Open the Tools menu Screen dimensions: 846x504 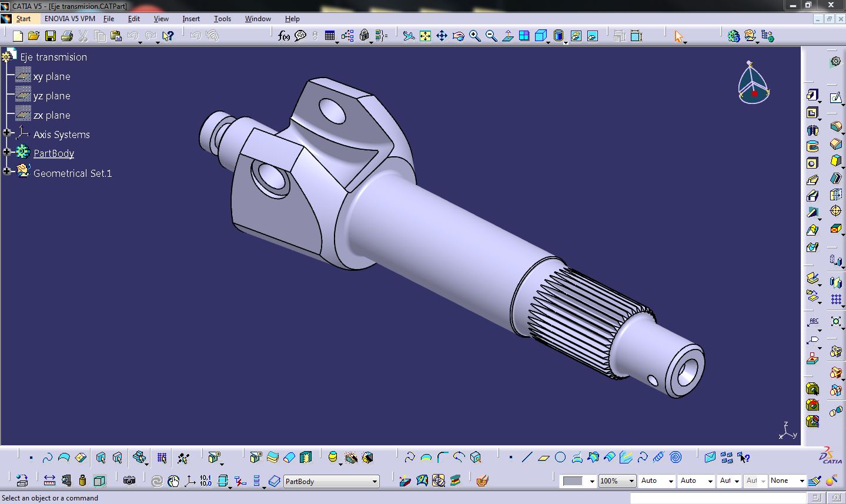click(x=222, y=19)
